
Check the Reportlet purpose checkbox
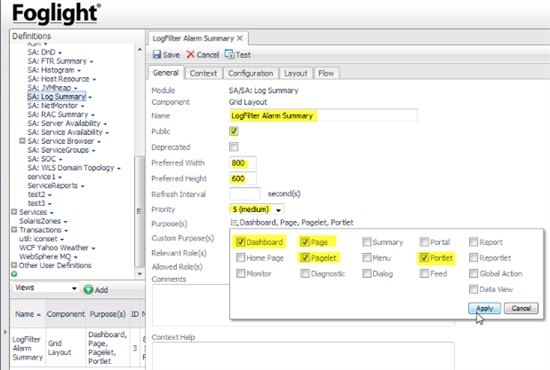[x=473, y=257]
